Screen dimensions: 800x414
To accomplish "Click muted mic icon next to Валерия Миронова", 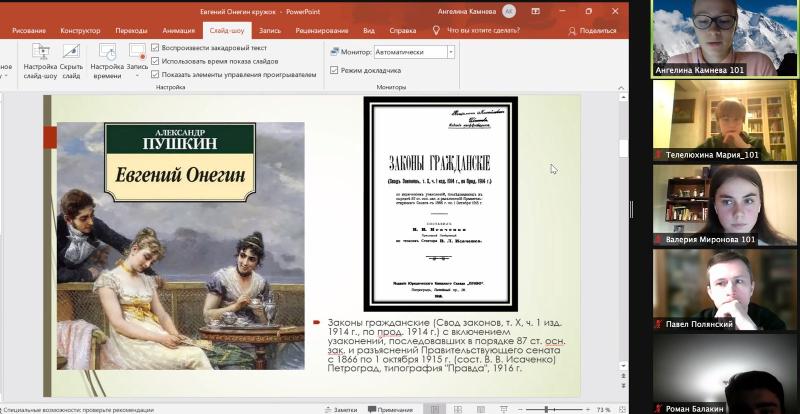I will tap(659, 239).
